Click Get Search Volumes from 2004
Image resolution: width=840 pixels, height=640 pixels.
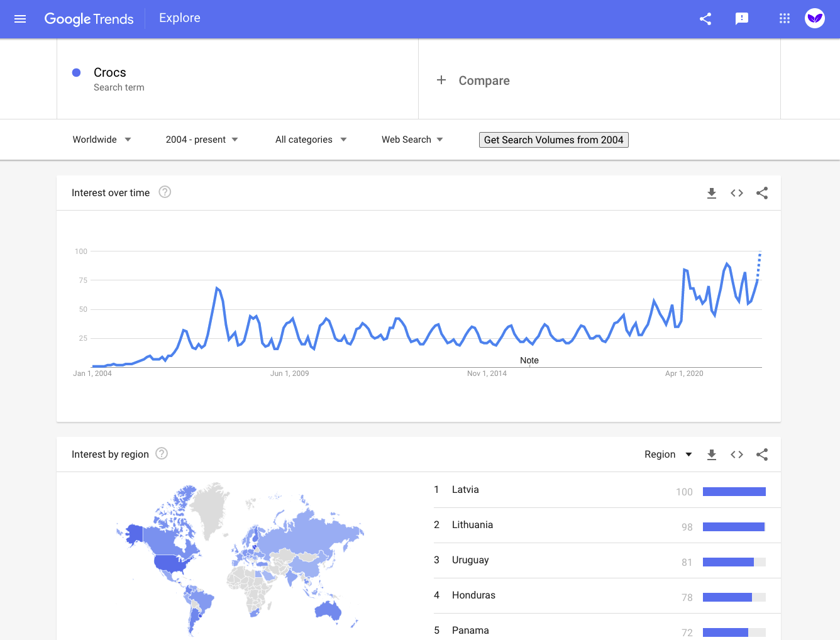click(x=553, y=140)
